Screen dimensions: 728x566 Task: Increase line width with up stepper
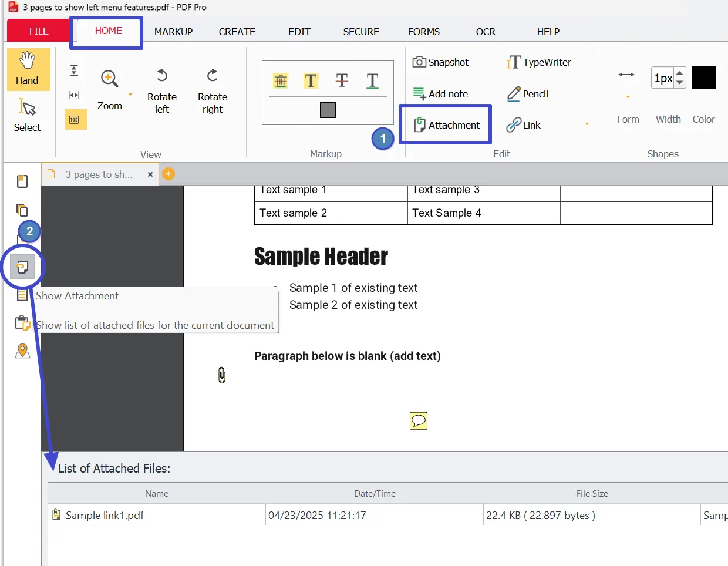tap(680, 73)
